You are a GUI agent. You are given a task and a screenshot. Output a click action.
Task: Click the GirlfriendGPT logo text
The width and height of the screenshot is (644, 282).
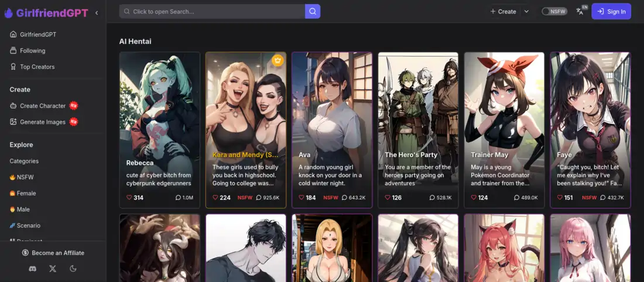click(x=52, y=13)
